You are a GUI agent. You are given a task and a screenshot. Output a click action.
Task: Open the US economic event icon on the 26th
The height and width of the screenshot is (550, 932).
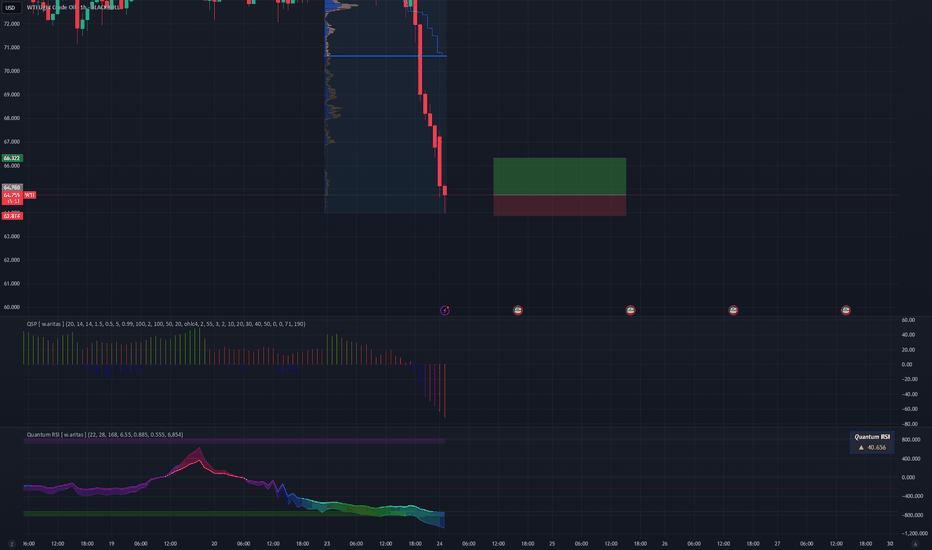tap(733, 310)
